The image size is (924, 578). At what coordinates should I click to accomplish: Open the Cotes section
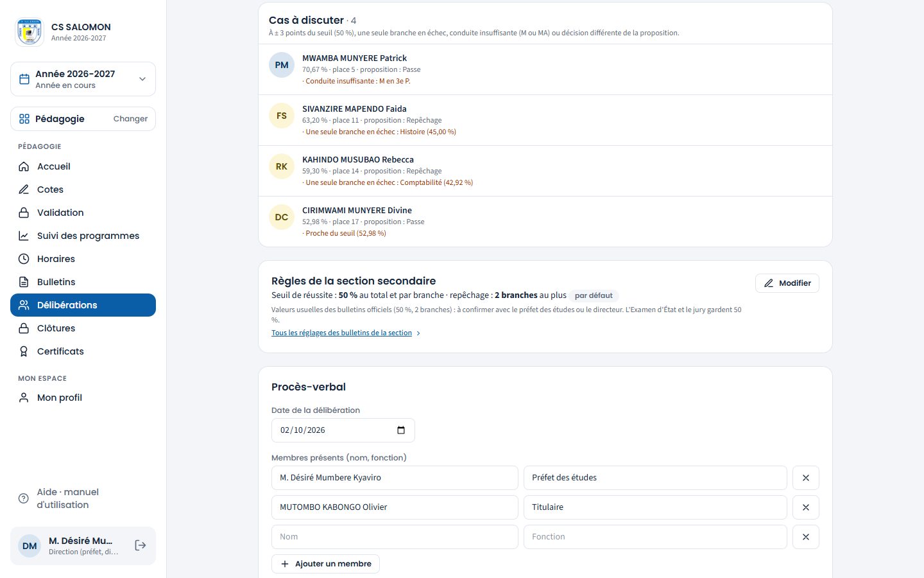coord(83,189)
